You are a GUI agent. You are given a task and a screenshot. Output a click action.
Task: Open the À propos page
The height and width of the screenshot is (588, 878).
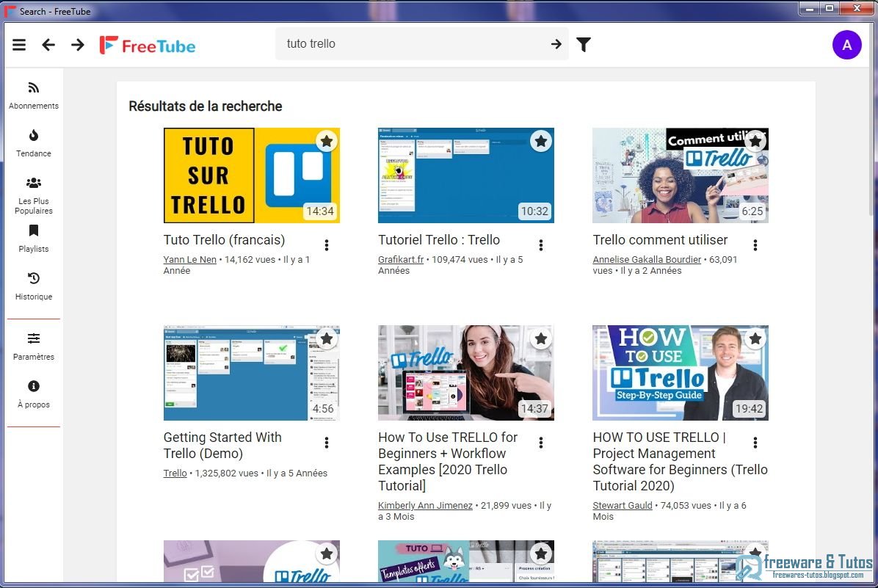pyautogui.click(x=33, y=393)
